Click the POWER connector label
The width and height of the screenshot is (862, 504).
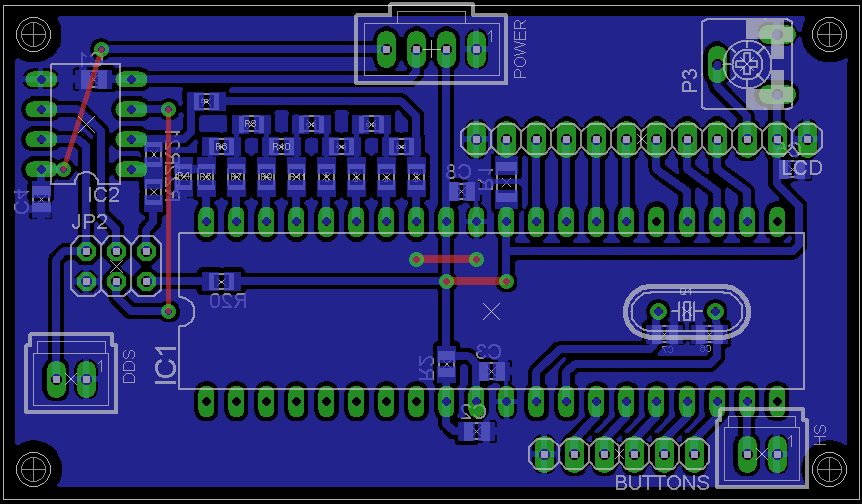pos(520,49)
